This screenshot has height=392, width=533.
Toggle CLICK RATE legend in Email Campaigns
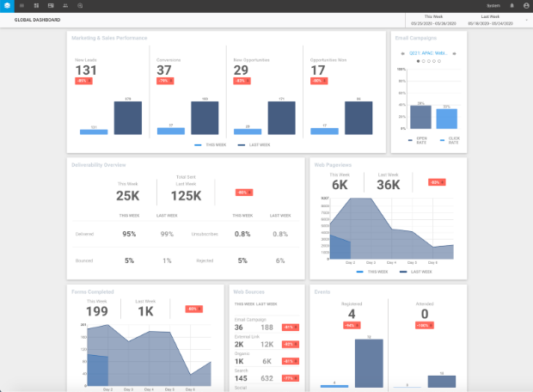tap(450, 140)
